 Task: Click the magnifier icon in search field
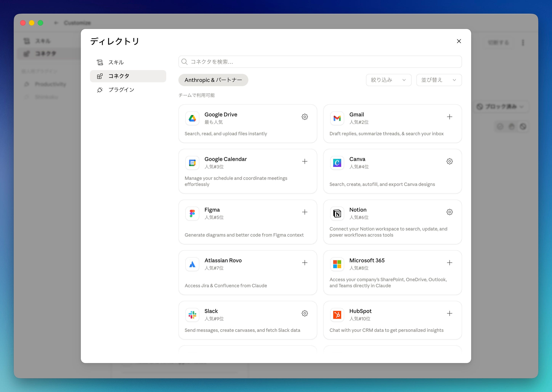184,62
